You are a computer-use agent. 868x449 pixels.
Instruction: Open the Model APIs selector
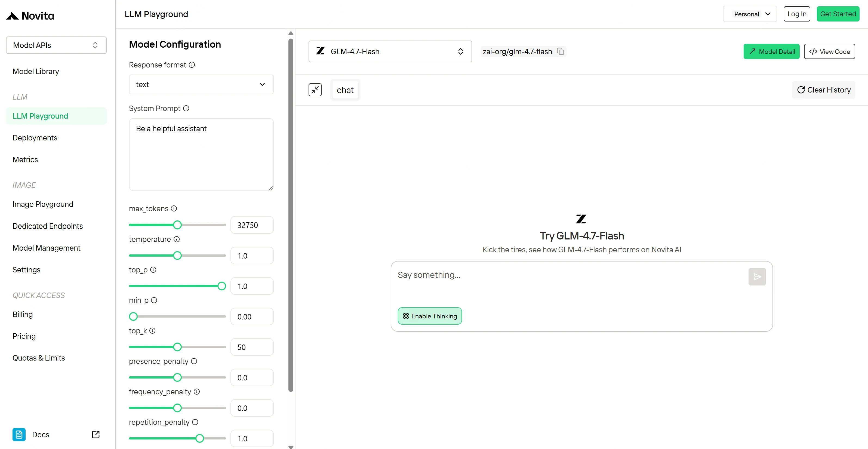click(56, 45)
